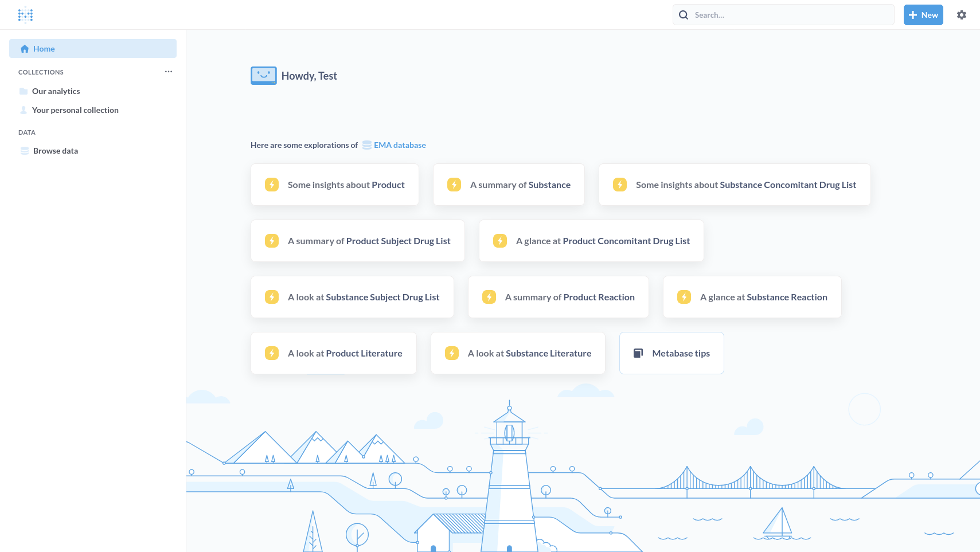Click the DATA section heading
The height and width of the screenshot is (552, 980).
[x=27, y=132]
